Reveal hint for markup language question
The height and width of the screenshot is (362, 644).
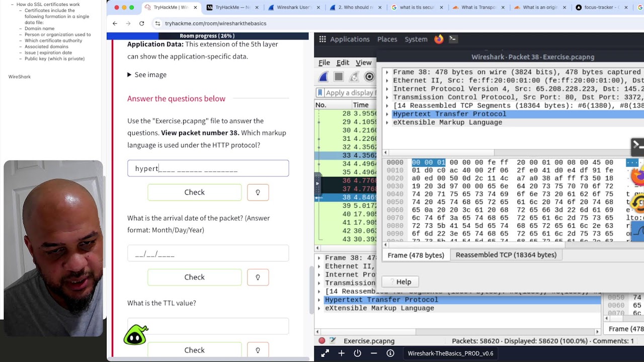258,192
